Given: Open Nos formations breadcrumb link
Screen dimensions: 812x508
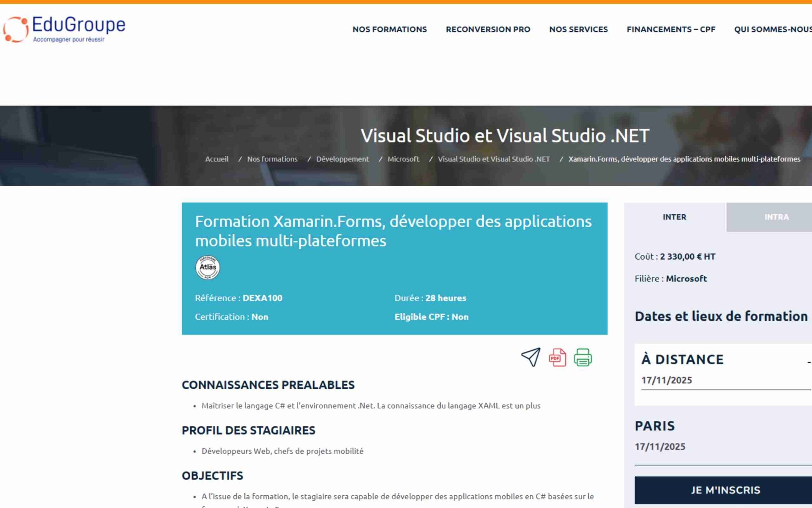Looking at the screenshot, I should coord(272,159).
